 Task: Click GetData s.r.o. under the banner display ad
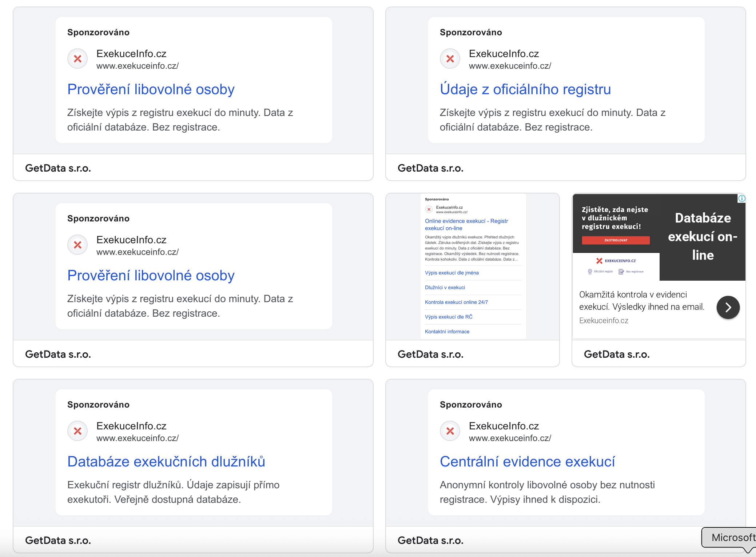point(617,354)
